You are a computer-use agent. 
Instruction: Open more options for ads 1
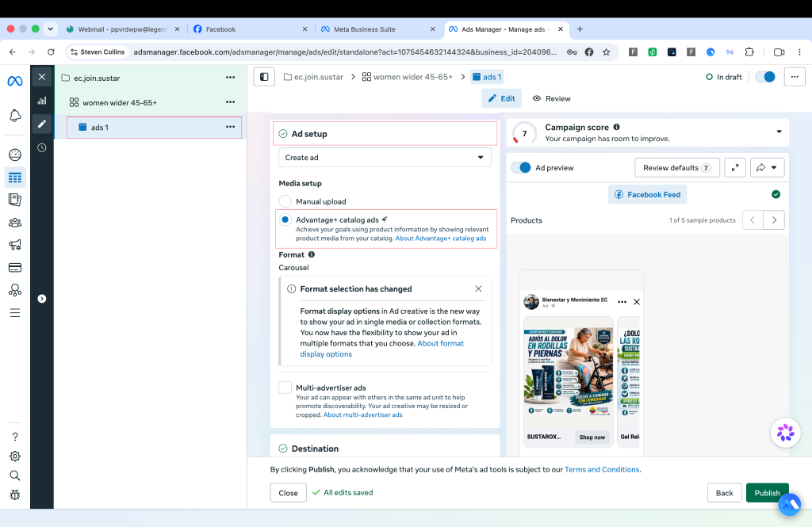(231, 127)
